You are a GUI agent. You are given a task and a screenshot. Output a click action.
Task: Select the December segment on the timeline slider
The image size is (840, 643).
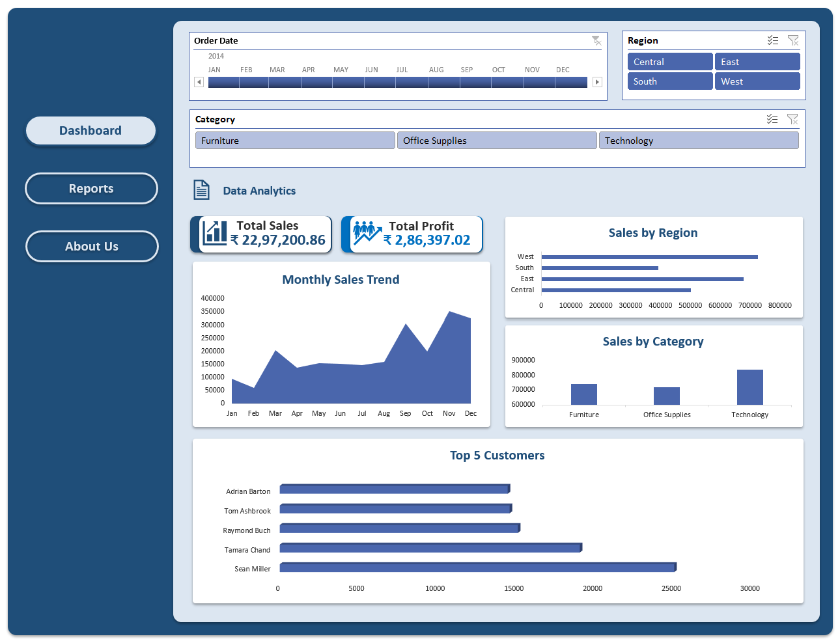[x=572, y=82]
